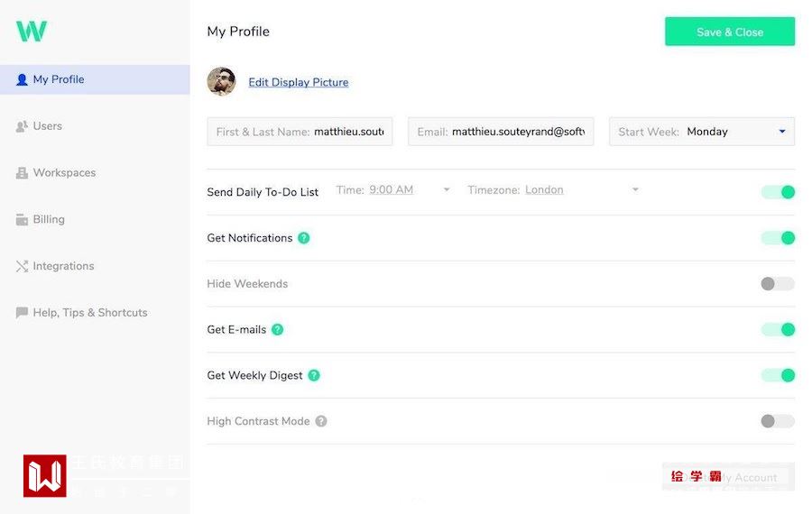Open the Start Week dropdown
Screen dimensions: 812x514
coord(702,132)
